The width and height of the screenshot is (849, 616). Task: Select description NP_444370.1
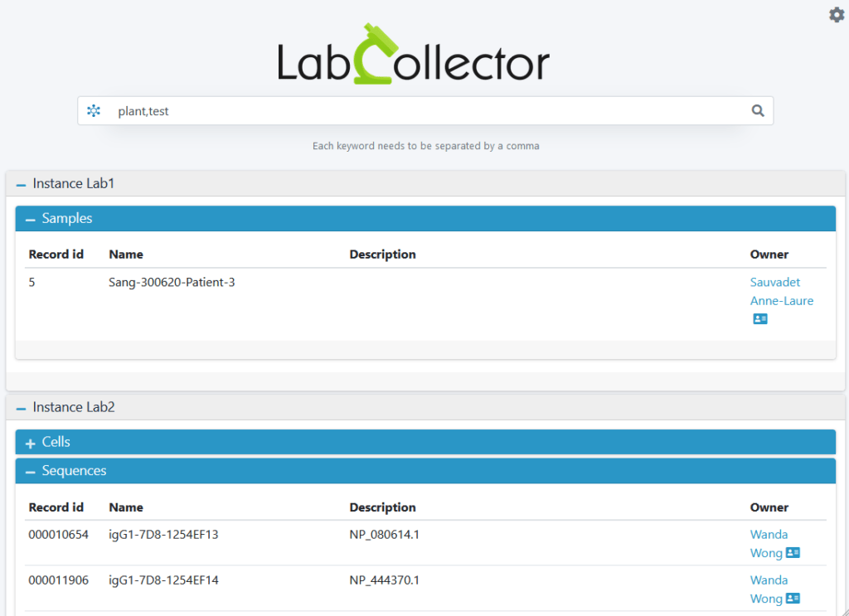pyautogui.click(x=385, y=580)
